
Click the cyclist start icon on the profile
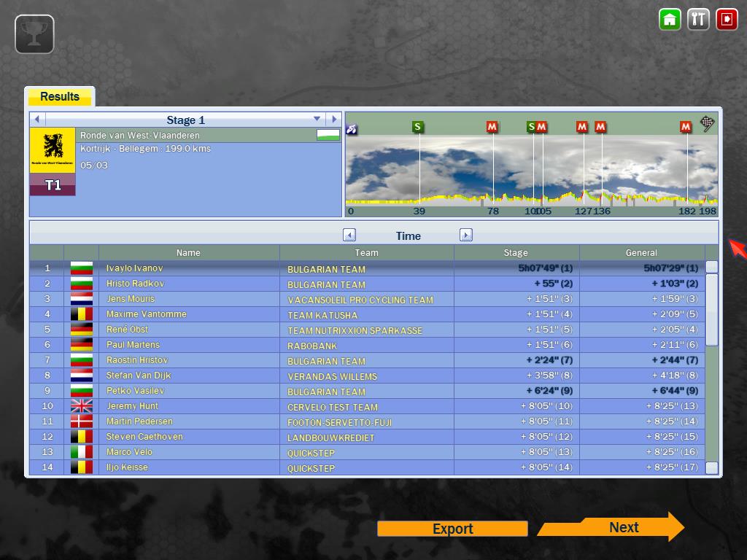352,129
